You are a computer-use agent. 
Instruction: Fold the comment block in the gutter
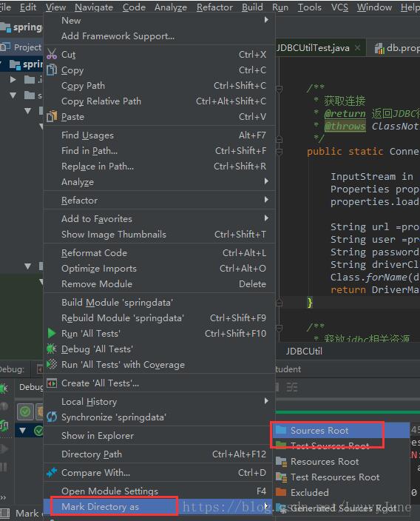280,89
